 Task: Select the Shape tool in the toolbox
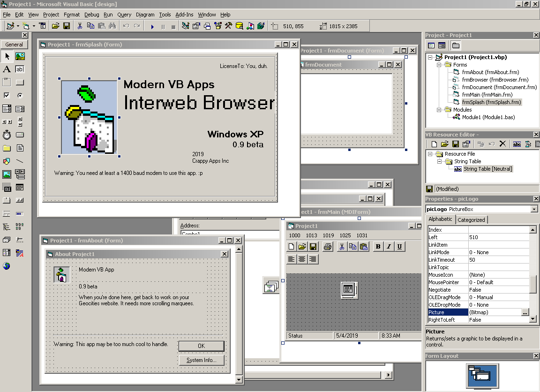(7, 161)
